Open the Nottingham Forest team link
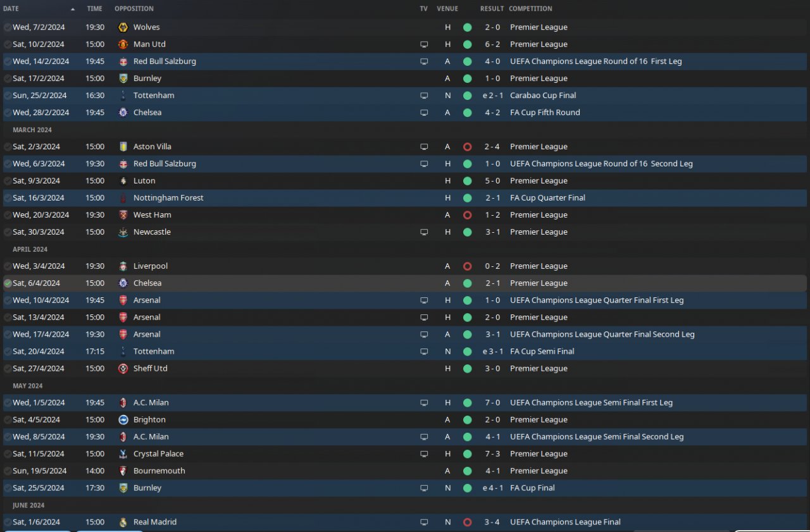 click(168, 198)
